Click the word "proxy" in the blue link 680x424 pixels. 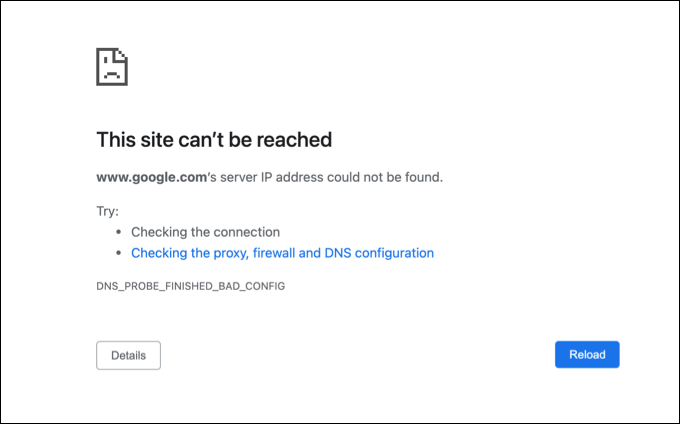(x=233, y=253)
